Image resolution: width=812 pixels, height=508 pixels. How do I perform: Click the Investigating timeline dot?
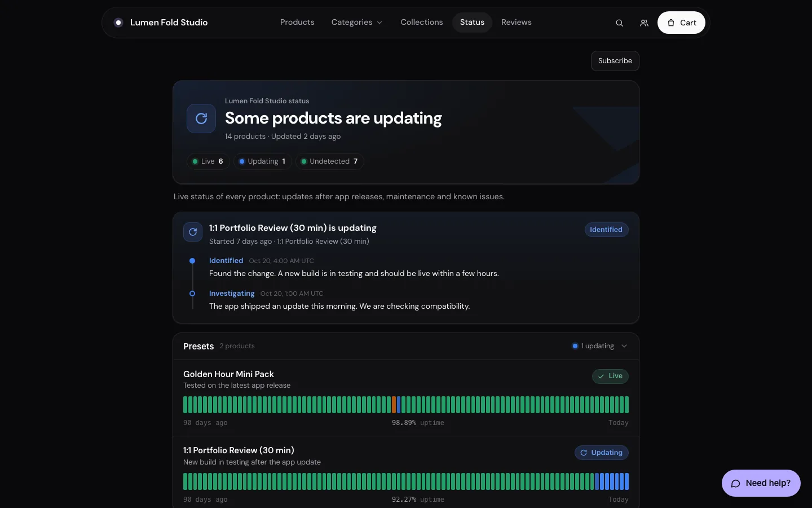(192, 294)
